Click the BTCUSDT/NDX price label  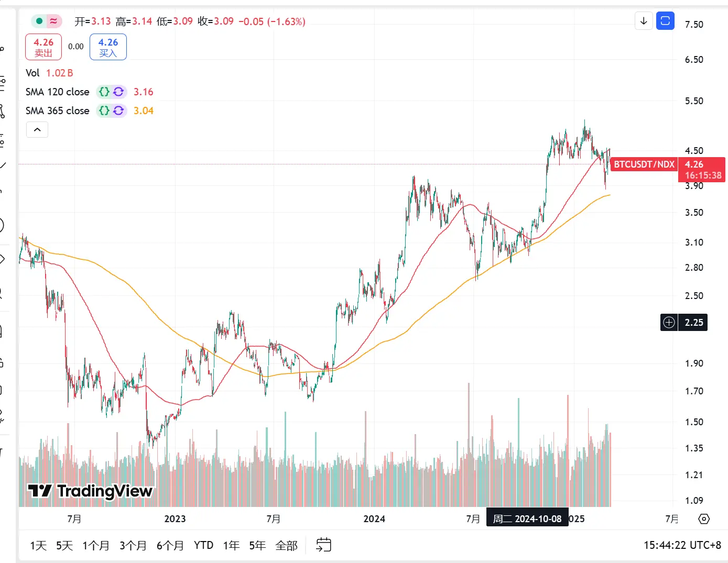pos(644,164)
